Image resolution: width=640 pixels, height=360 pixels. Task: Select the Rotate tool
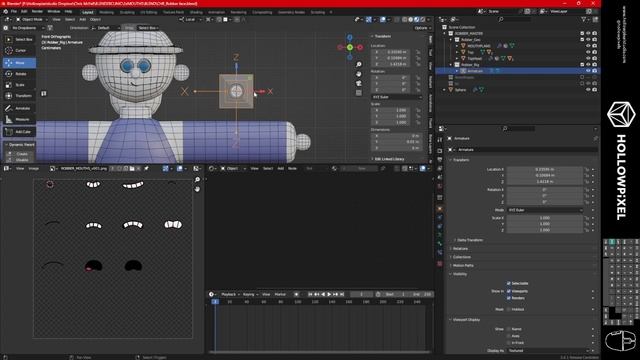click(19, 74)
